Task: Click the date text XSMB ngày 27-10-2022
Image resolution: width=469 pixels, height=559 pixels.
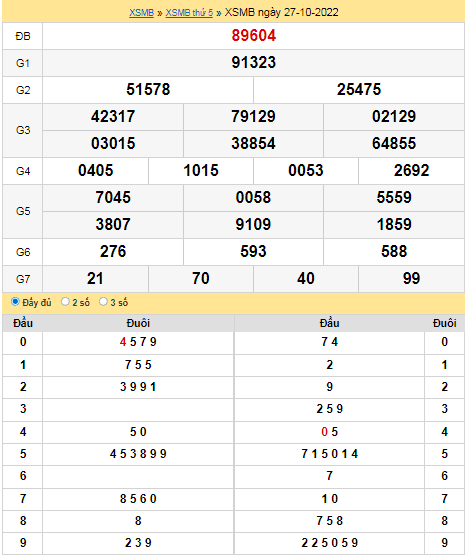Action: tap(282, 12)
